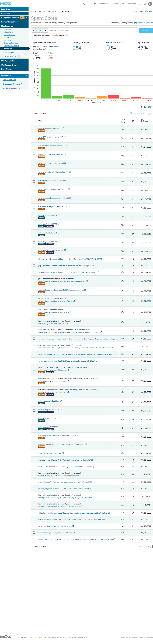Screen dimensions: 153x644
Task: Open external link icon for www.weblists.pw
Action: pyautogui.click(x=67, y=146)
